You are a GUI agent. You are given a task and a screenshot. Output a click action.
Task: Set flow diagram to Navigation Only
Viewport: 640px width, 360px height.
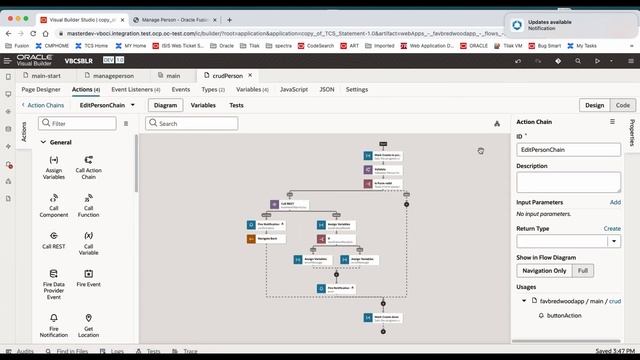pyautogui.click(x=544, y=271)
